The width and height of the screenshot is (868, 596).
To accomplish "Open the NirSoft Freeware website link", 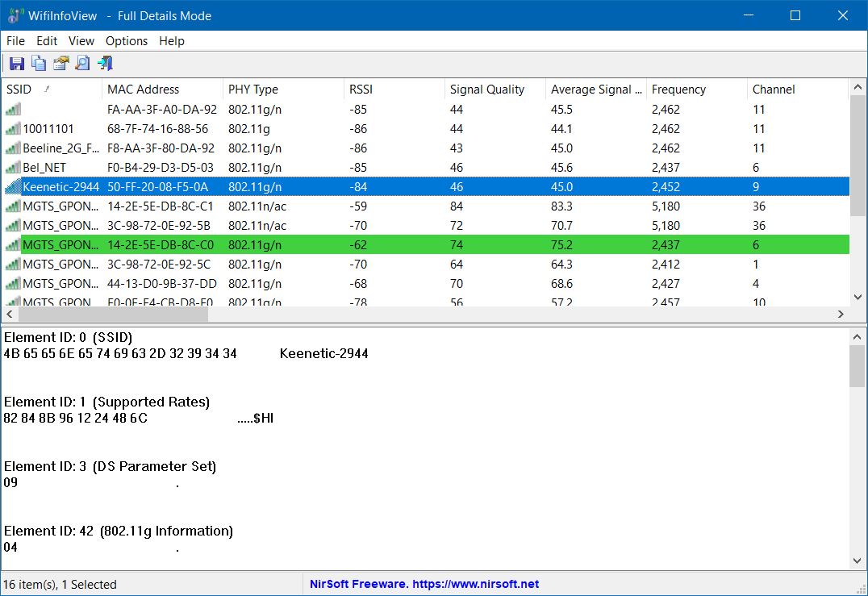I will [424, 584].
